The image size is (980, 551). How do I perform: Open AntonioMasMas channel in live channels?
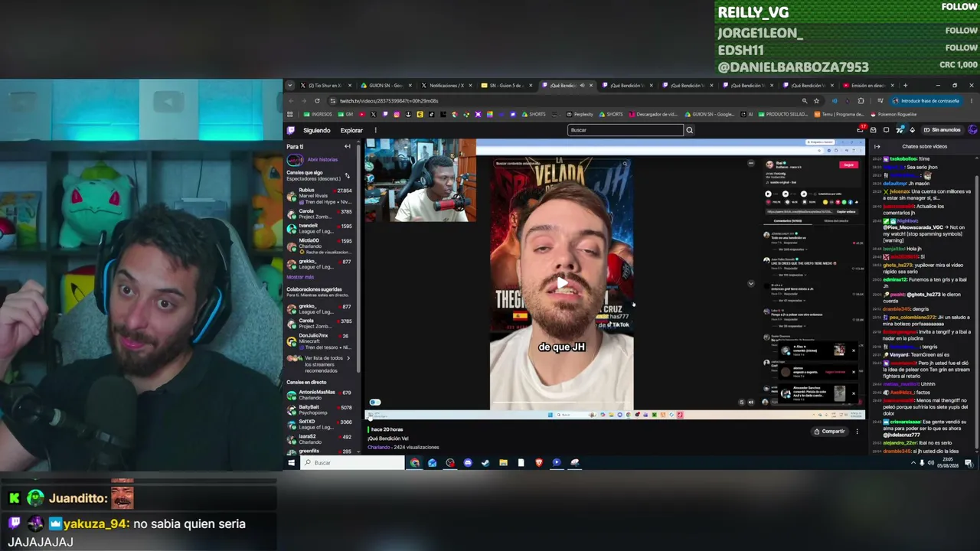(x=319, y=395)
